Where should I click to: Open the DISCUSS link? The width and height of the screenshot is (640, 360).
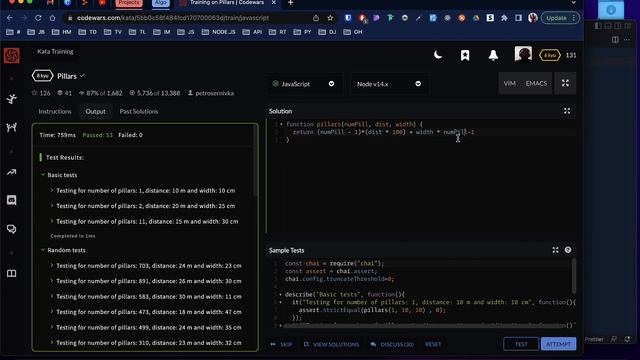click(x=392, y=344)
